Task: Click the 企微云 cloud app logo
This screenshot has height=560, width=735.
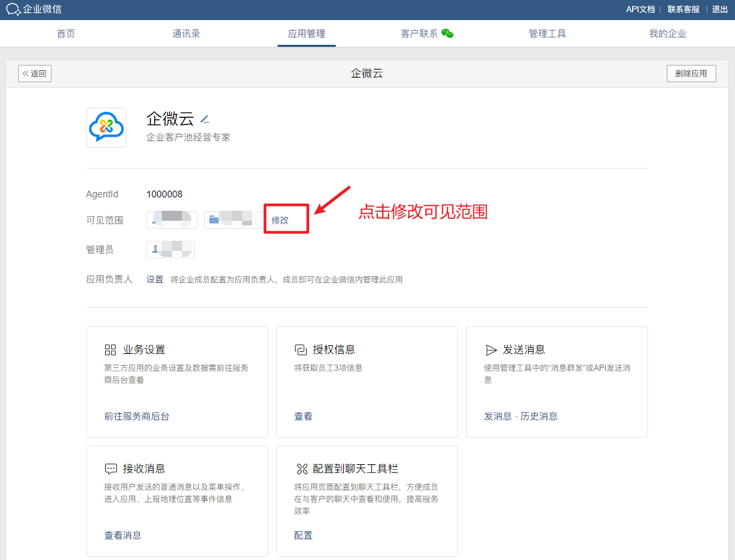Action: click(x=106, y=127)
